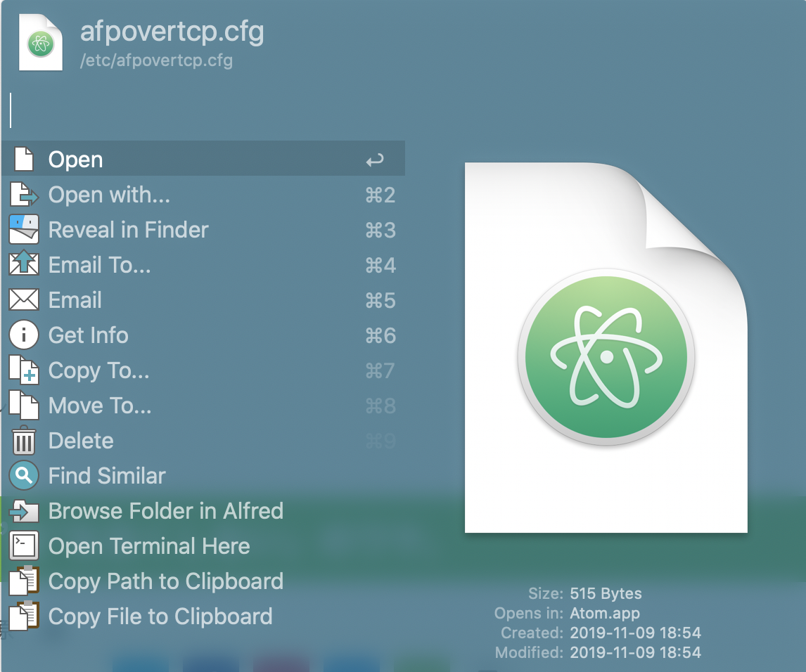
Task: Click the plain Email envelope icon
Action: [24, 299]
